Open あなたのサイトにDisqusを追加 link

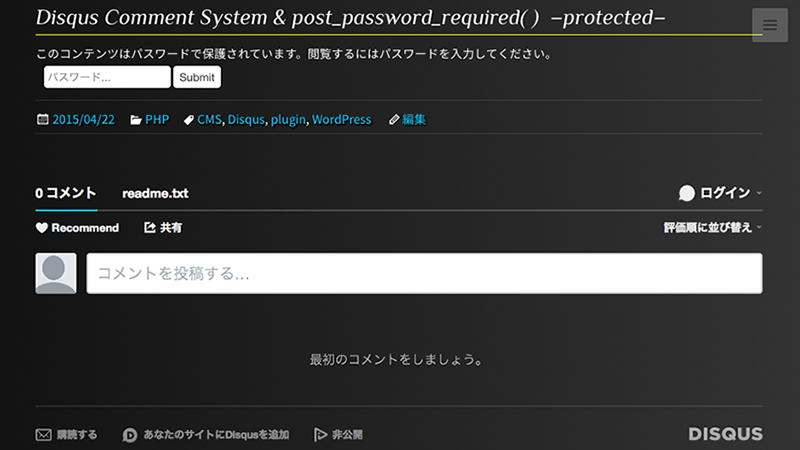(x=216, y=435)
